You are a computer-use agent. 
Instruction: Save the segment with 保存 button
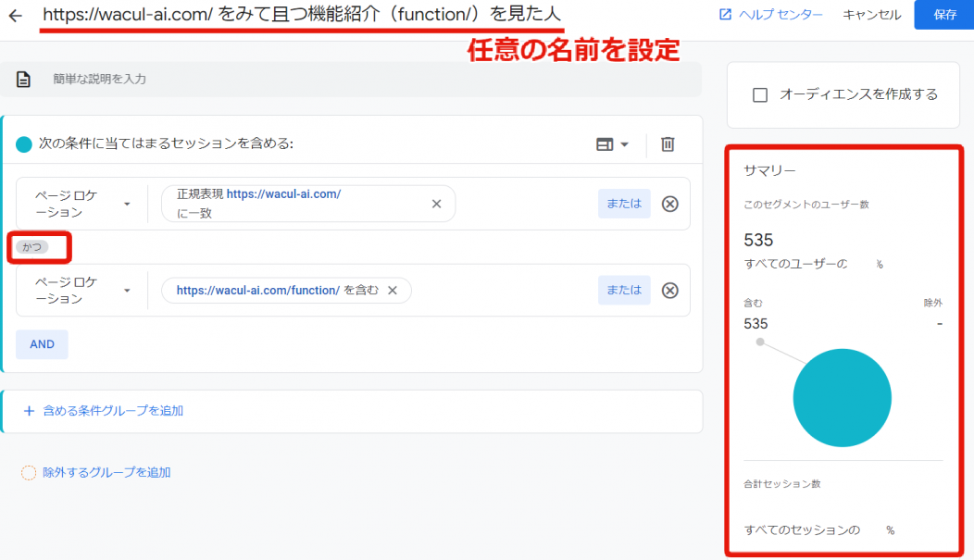click(946, 15)
